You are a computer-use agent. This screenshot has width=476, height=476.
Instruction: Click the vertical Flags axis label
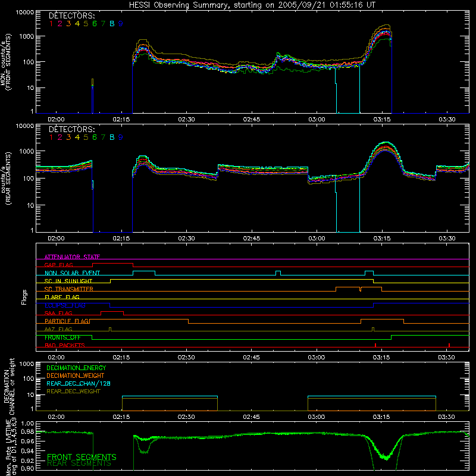pos(24,297)
